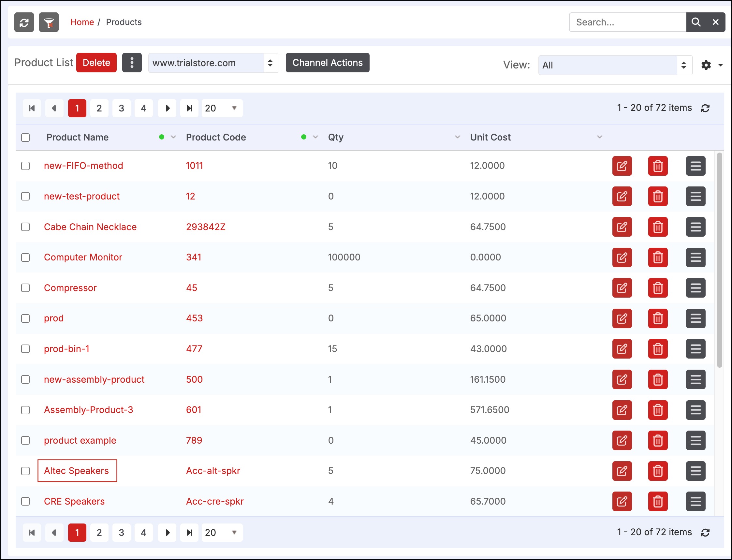Refresh the grid via bottom pager icon
The image size is (732, 560).
705,533
